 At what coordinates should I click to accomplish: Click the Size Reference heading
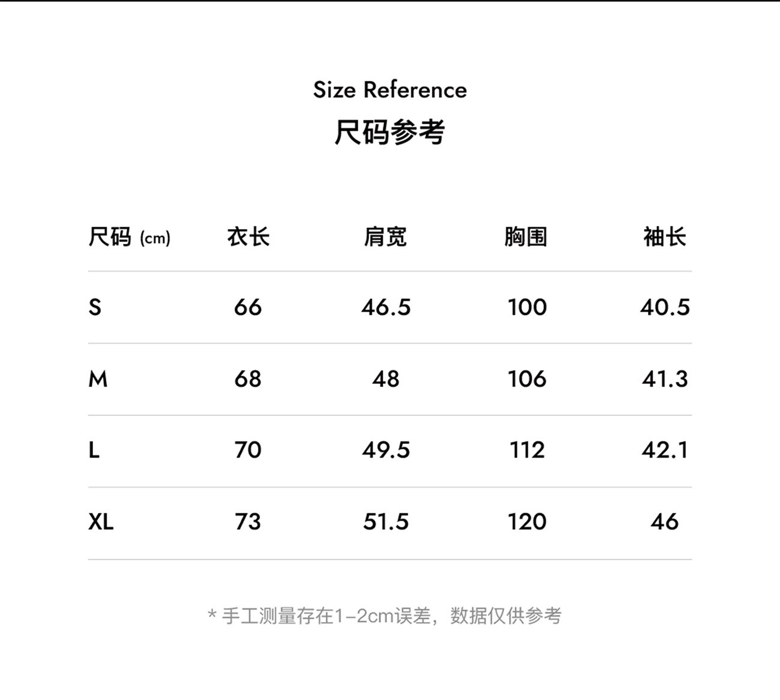click(x=390, y=90)
